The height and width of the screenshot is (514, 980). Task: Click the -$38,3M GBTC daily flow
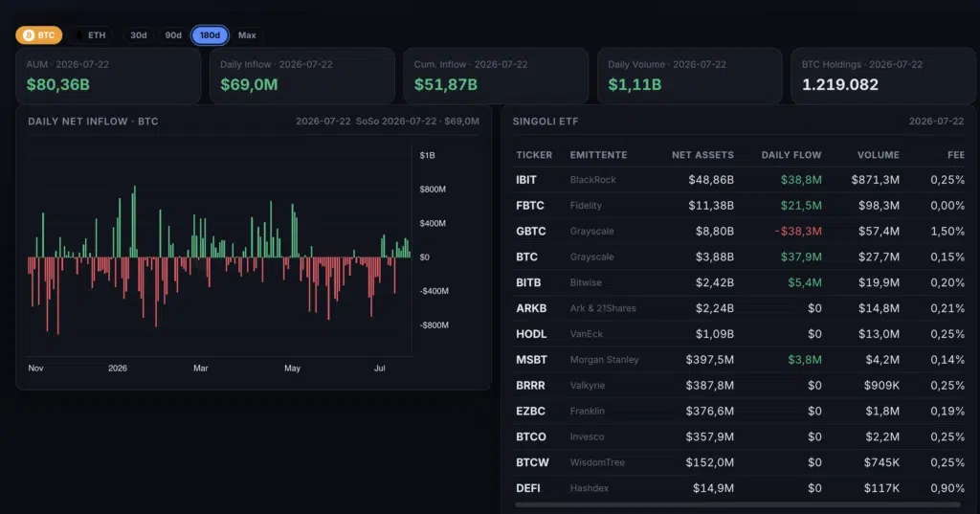(x=798, y=232)
